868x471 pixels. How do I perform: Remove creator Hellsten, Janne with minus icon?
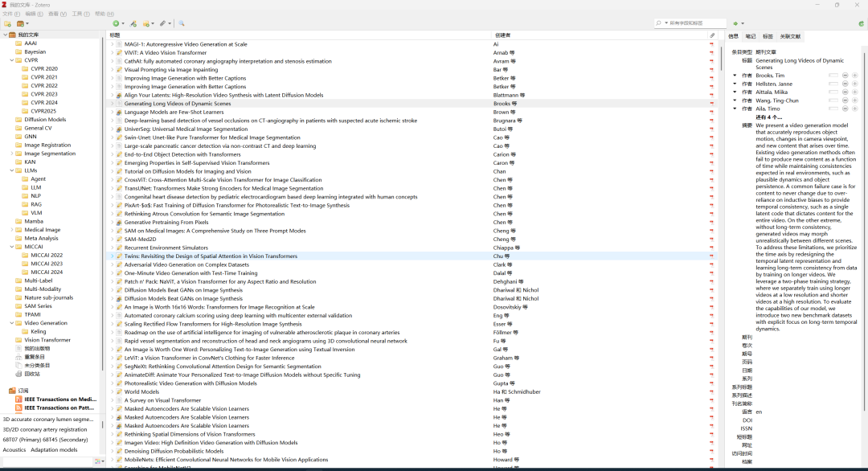point(845,84)
